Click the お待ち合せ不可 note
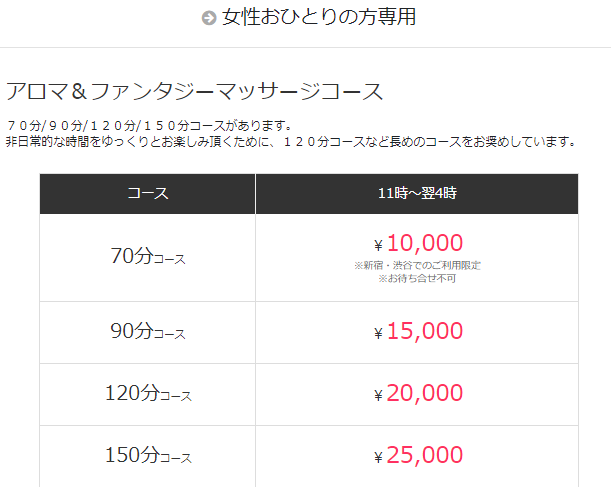The width and height of the screenshot is (611, 487). (417, 278)
